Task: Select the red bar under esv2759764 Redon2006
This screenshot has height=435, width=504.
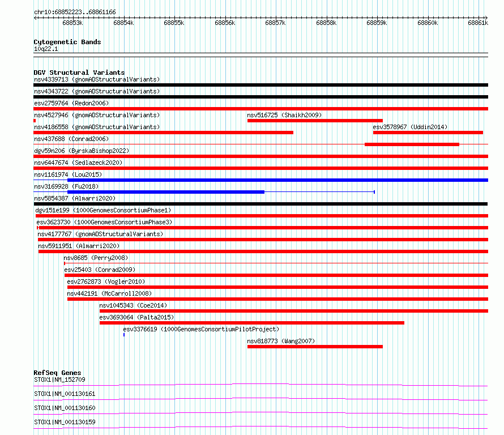Action: [260, 109]
